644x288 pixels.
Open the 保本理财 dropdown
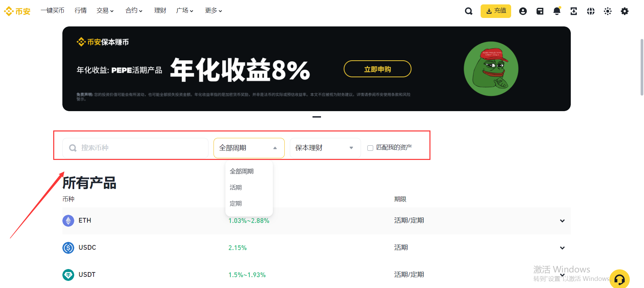click(325, 148)
